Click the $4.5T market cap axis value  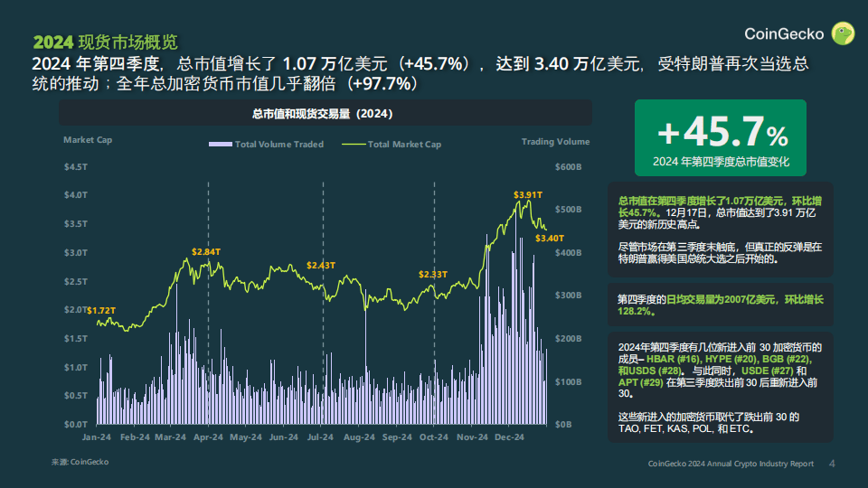[x=76, y=166]
